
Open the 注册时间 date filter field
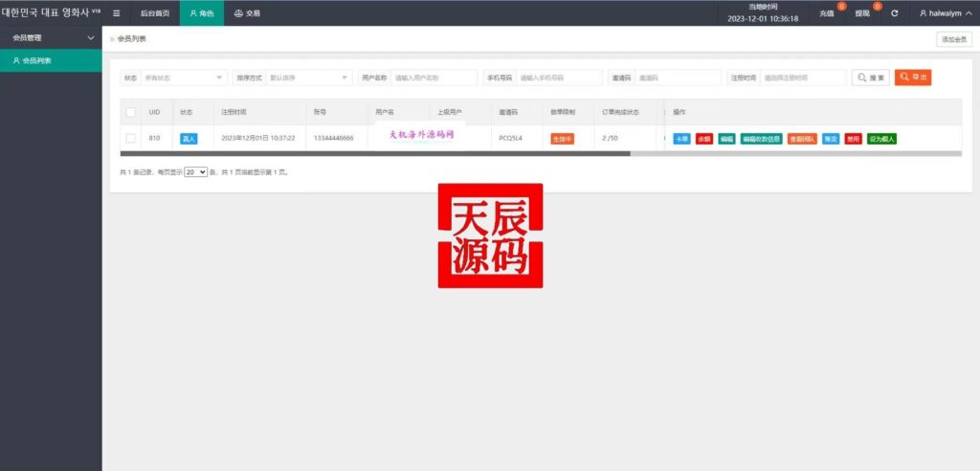pyautogui.click(x=803, y=78)
